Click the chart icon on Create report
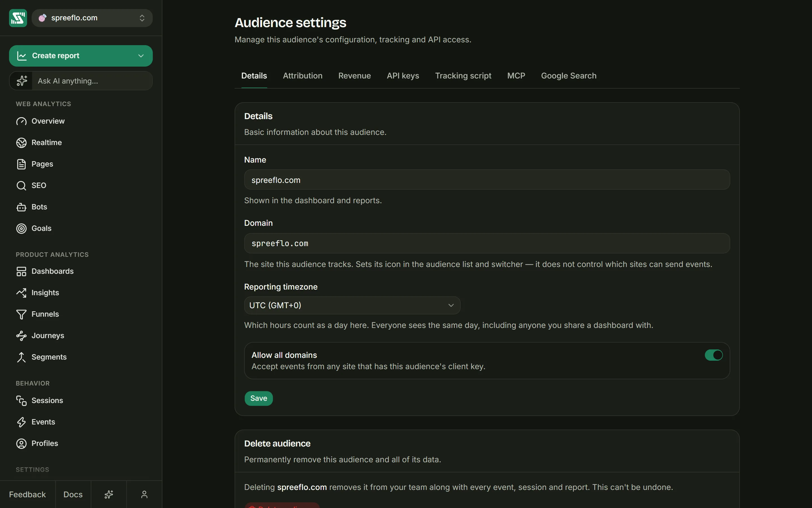The width and height of the screenshot is (812, 508). [22, 56]
